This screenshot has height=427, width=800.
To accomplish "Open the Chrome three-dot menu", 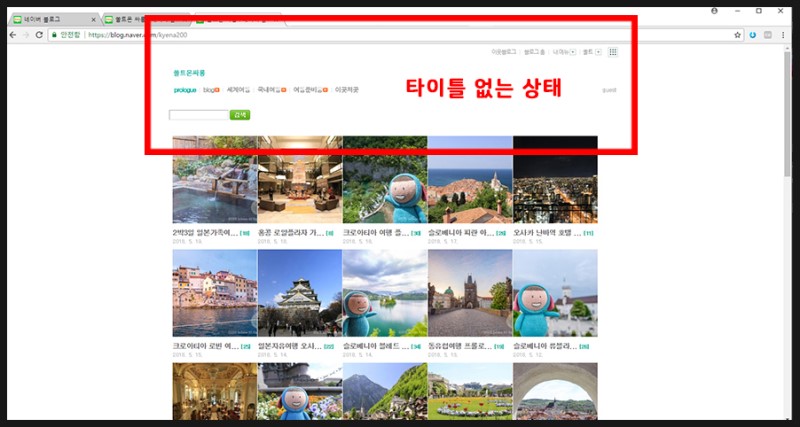I will click(783, 35).
